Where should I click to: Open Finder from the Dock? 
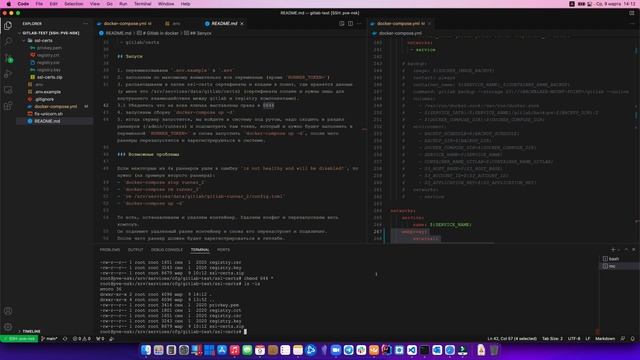(x=146, y=350)
